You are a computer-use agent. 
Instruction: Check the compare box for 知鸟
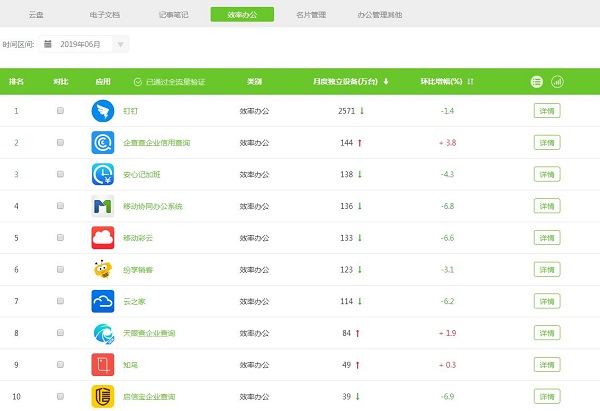click(60, 365)
